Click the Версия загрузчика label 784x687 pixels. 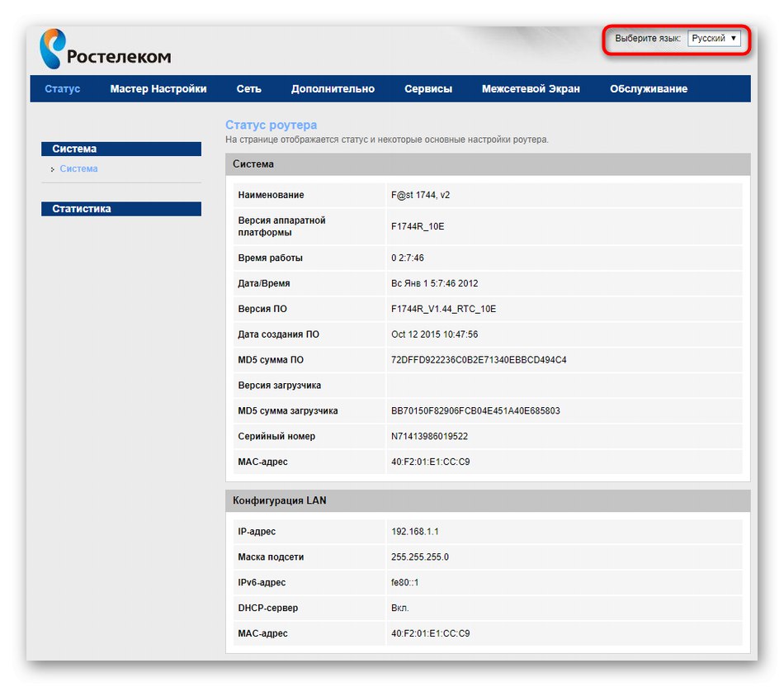point(280,386)
